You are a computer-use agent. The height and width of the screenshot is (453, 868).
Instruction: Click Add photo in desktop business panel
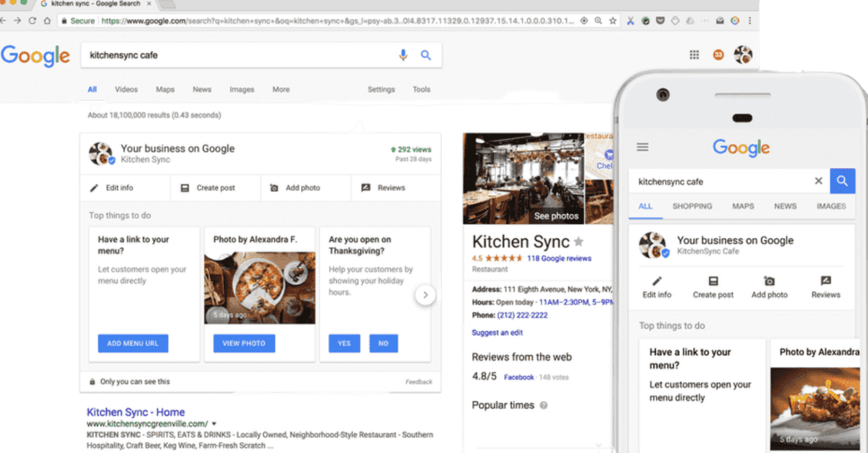click(x=295, y=188)
